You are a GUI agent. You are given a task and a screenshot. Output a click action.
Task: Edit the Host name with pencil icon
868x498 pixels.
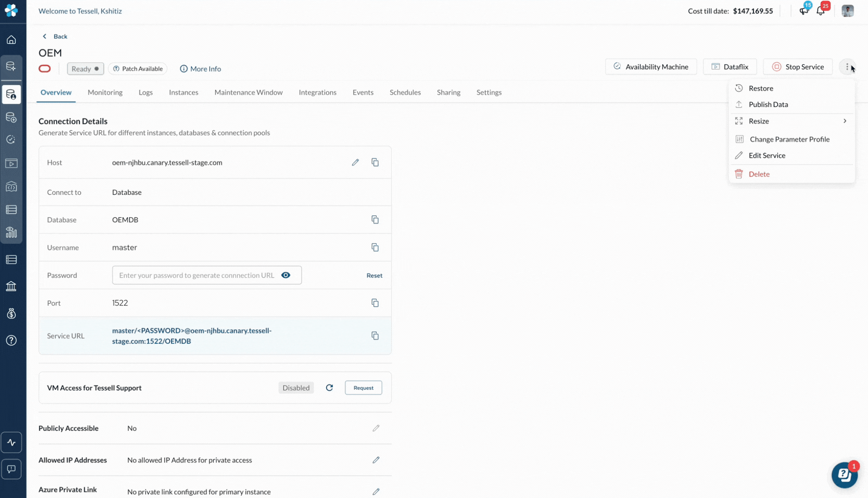pyautogui.click(x=355, y=162)
